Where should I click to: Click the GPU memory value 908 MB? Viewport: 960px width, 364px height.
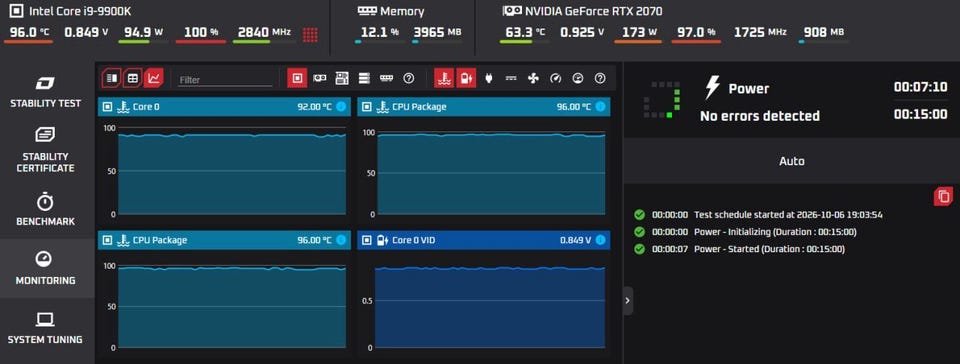click(x=823, y=32)
